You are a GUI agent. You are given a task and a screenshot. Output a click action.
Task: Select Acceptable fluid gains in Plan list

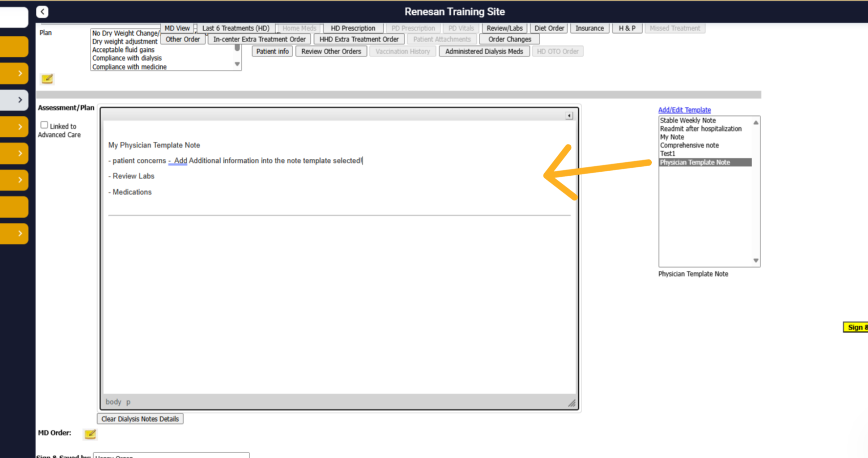(x=123, y=50)
